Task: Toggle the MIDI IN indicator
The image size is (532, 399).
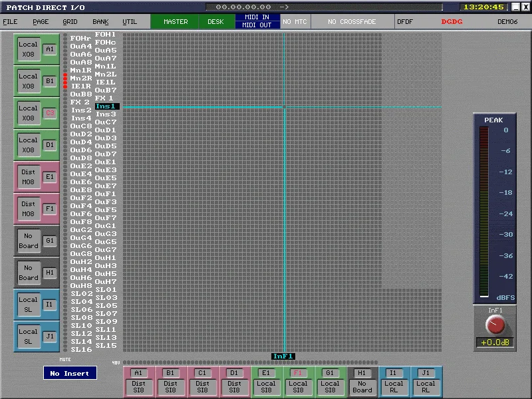Action: [x=257, y=17]
